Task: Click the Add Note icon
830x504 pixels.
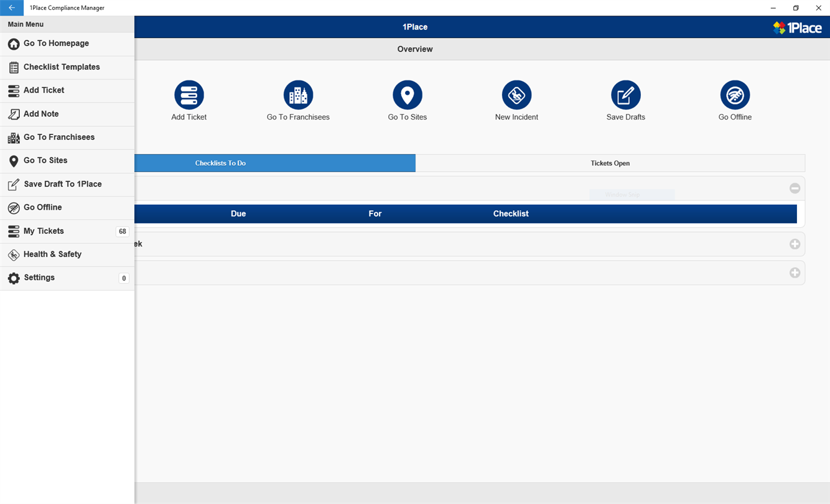Action: tap(14, 114)
